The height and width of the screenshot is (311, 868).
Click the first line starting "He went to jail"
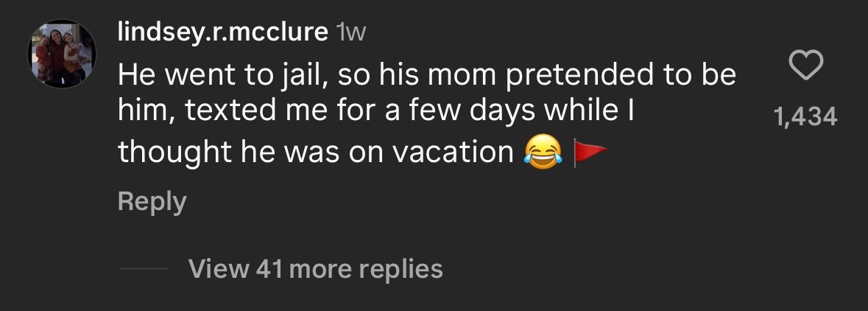tap(427, 74)
